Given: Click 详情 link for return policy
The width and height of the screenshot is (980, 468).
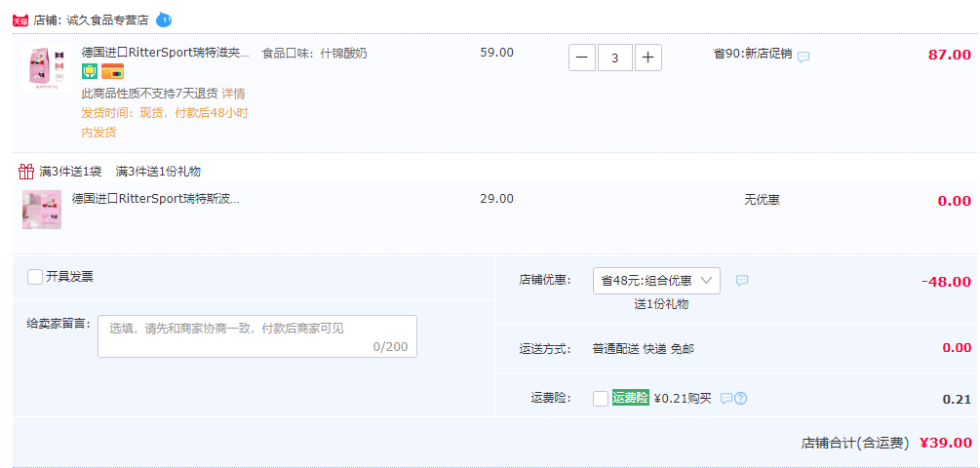Looking at the screenshot, I should point(233,94).
